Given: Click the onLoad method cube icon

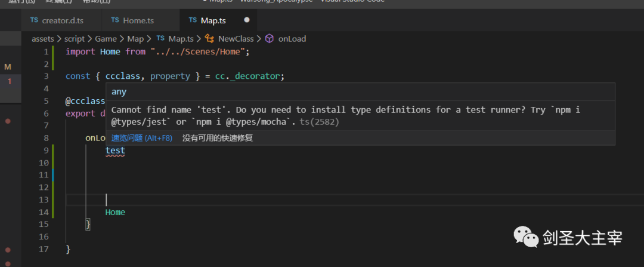Looking at the screenshot, I should (x=270, y=39).
